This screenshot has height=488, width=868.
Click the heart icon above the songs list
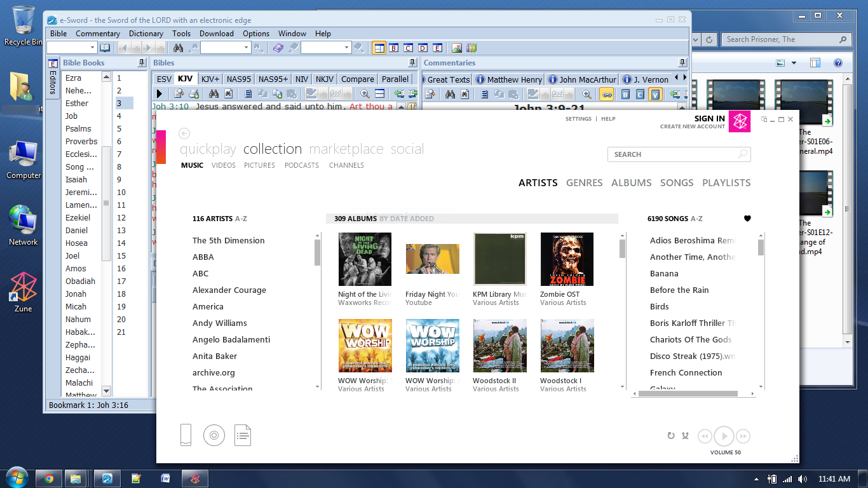point(747,219)
